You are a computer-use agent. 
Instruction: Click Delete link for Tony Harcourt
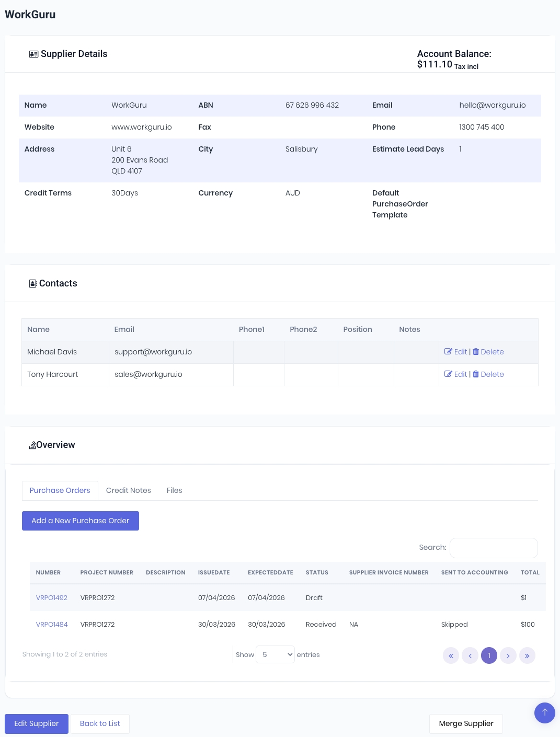492,374
